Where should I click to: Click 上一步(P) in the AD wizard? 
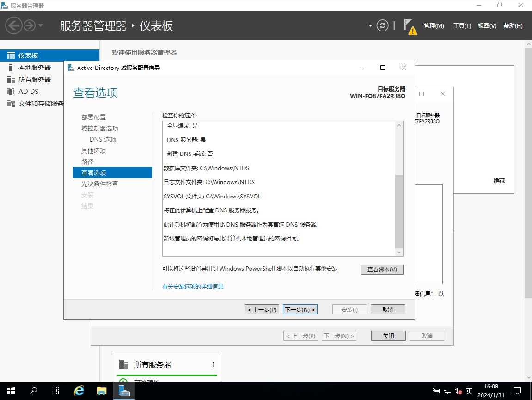click(262, 309)
